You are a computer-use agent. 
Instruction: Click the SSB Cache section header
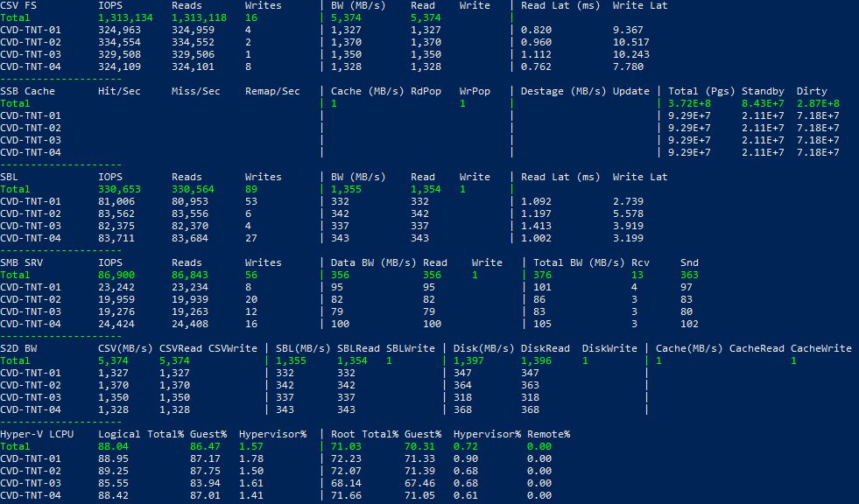pos(27,91)
